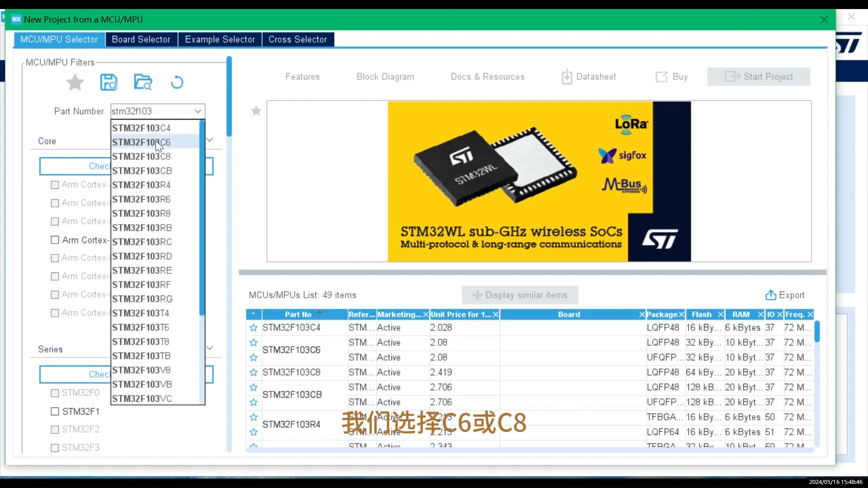
Task: Open the Part Number dropdown arrow
Action: pyautogui.click(x=198, y=111)
